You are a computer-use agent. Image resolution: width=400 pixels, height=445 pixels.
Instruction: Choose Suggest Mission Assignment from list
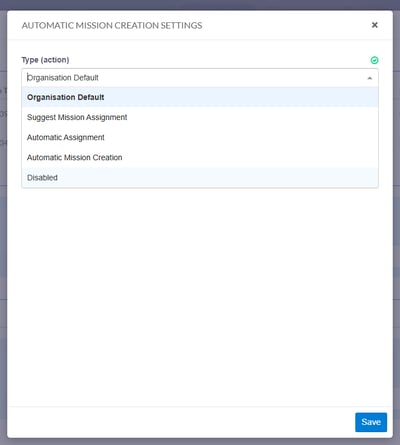tap(200, 117)
